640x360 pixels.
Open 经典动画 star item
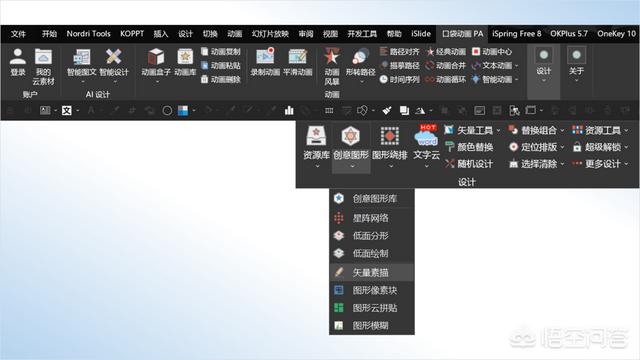[x=446, y=51]
